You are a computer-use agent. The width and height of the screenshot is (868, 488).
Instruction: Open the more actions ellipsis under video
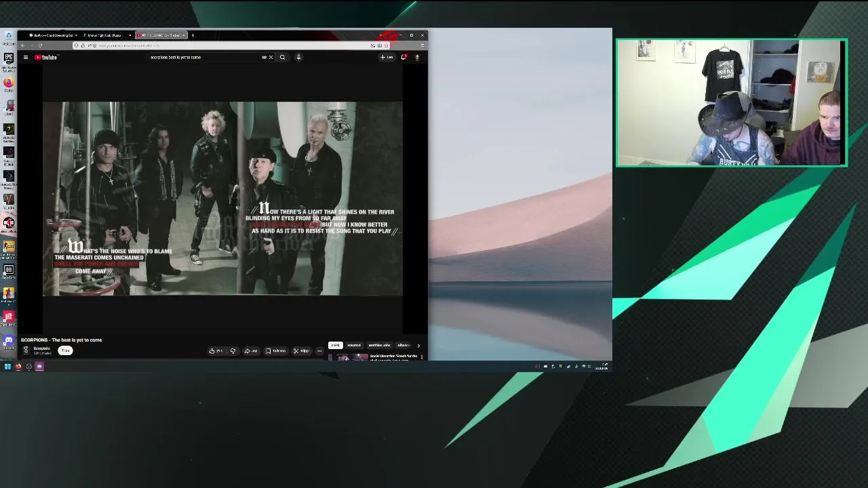(319, 350)
